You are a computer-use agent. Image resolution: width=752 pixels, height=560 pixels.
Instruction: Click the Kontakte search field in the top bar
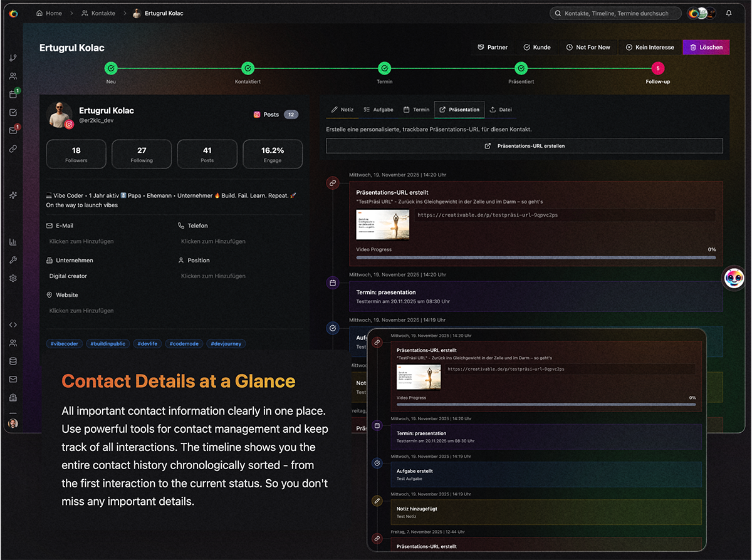(615, 13)
